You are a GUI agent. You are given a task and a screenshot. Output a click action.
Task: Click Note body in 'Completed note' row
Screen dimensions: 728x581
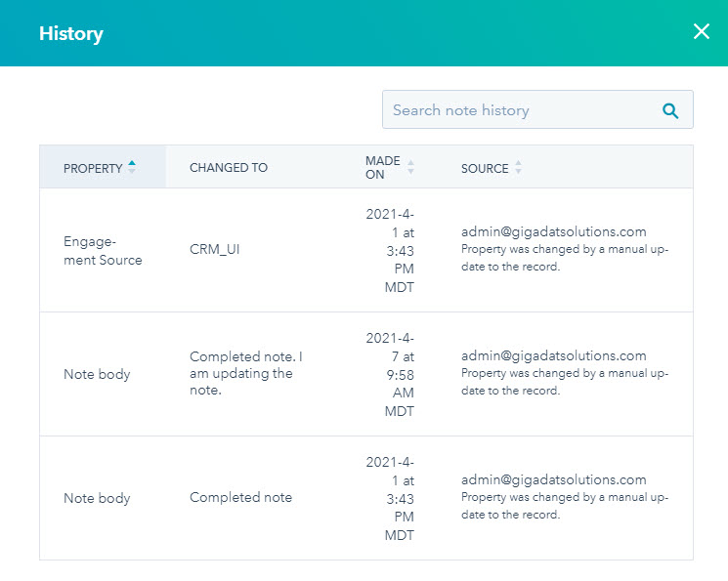pos(97,498)
